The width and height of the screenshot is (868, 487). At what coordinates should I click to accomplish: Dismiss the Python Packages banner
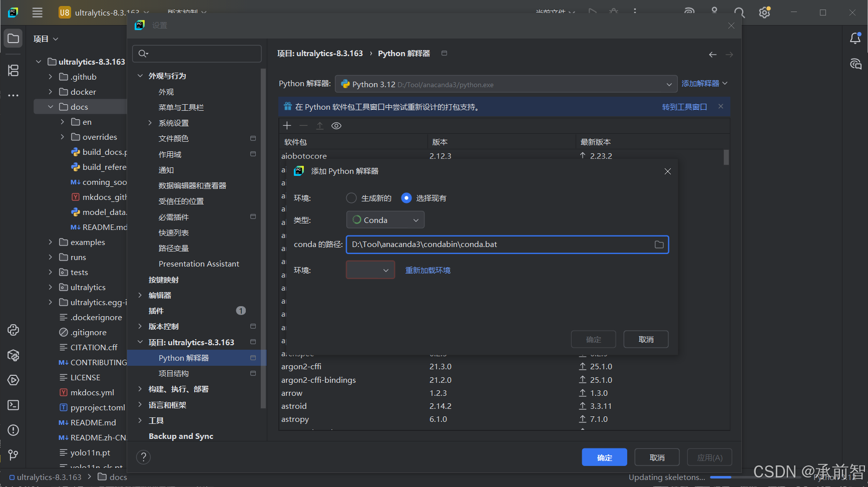[x=721, y=106]
